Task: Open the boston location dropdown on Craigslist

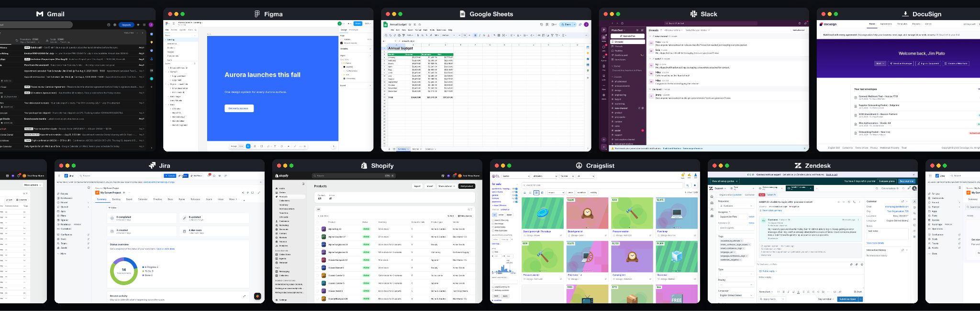Action: (516, 176)
